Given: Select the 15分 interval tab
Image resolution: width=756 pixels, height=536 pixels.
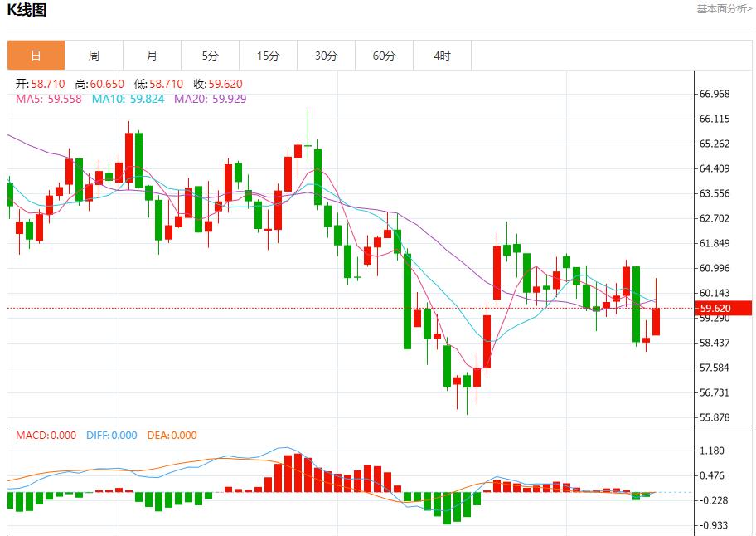Looking at the screenshot, I should (x=268, y=56).
